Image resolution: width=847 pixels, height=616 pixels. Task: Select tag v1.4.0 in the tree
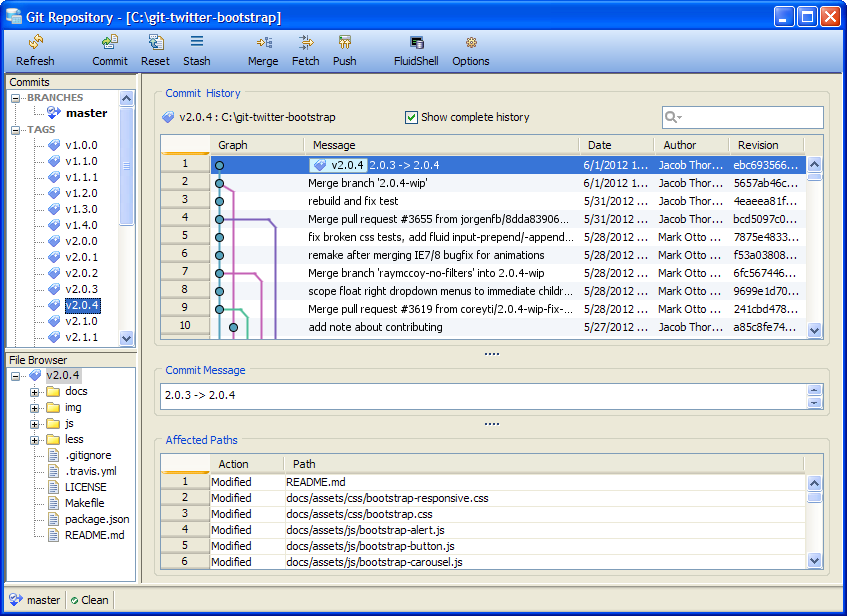click(x=81, y=225)
